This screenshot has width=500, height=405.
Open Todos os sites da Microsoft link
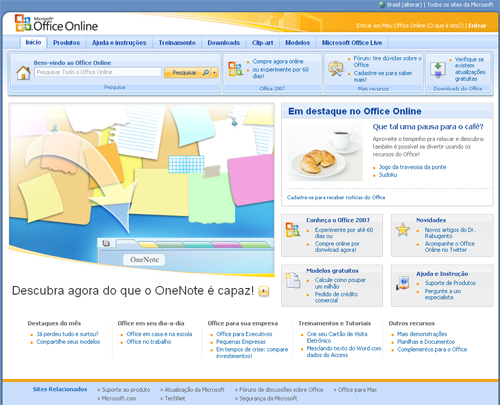pyautogui.click(x=460, y=5)
